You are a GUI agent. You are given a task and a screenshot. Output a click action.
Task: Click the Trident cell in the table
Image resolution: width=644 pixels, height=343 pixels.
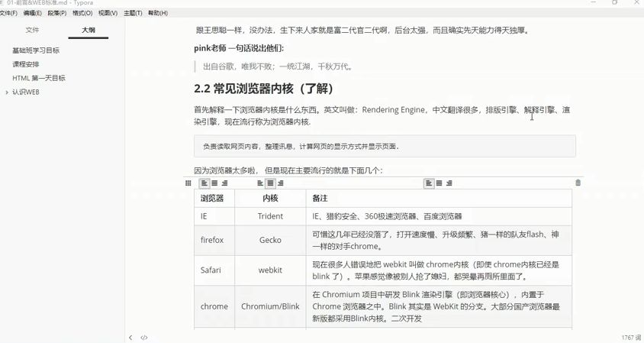pos(270,217)
